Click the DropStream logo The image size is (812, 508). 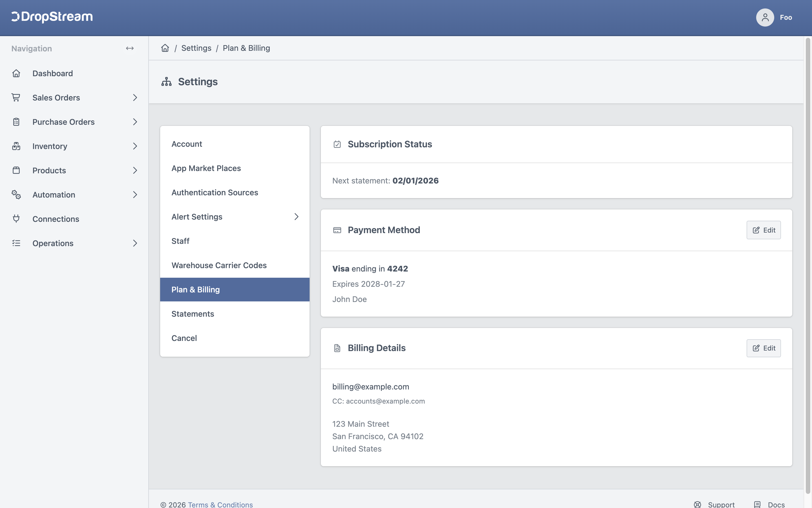(52, 17)
